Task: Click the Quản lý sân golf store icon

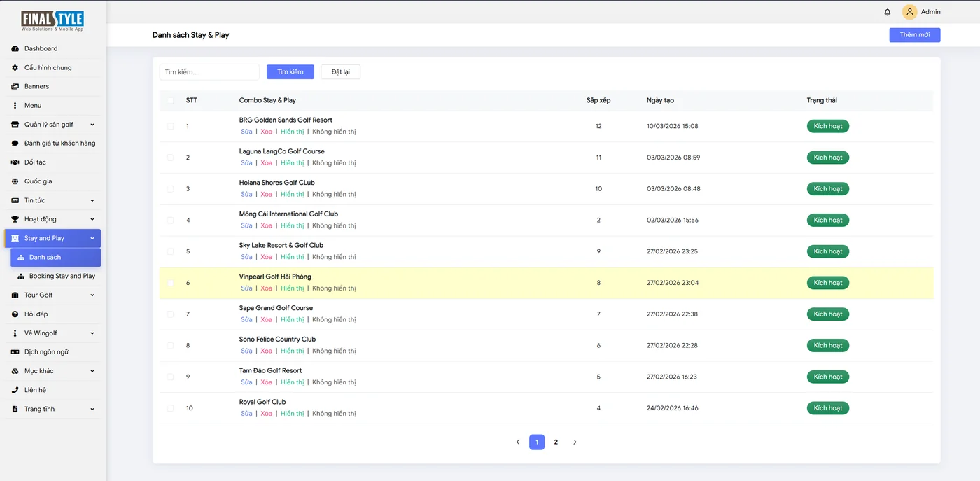Action: pyautogui.click(x=15, y=125)
